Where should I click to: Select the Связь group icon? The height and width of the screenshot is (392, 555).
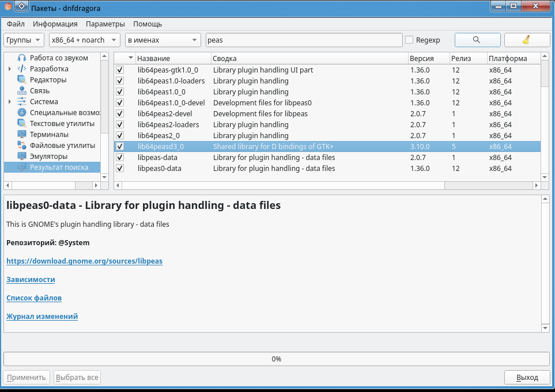click(x=22, y=91)
